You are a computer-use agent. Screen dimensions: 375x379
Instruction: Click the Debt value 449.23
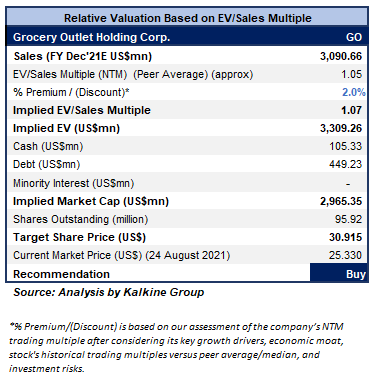(x=345, y=164)
